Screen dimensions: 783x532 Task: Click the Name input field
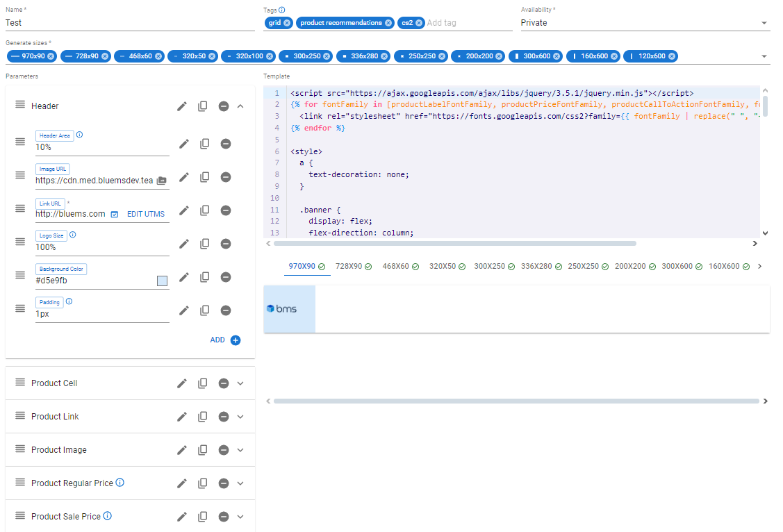point(130,23)
